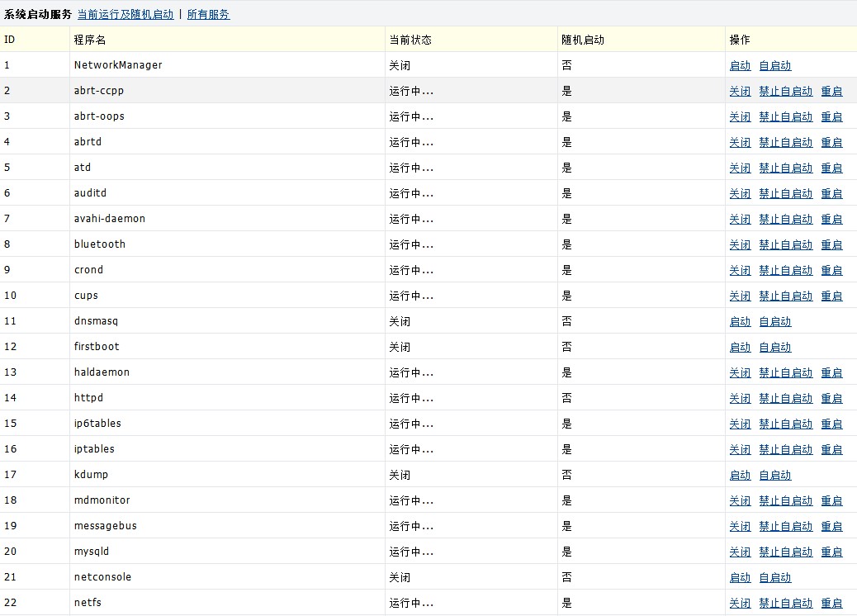Click 关闭 for abrt-ccpp service
The image size is (857, 616).
[x=740, y=92]
